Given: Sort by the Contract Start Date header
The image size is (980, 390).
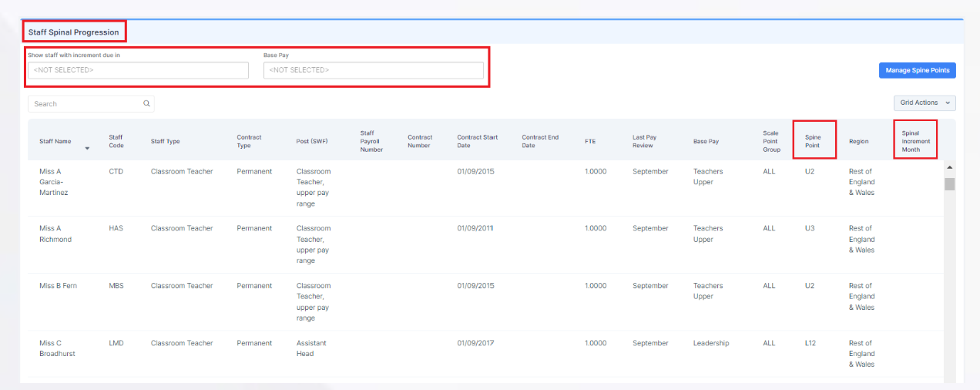Looking at the screenshot, I should pos(477,141).
